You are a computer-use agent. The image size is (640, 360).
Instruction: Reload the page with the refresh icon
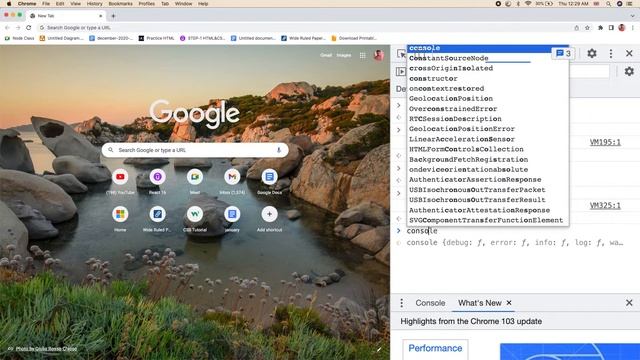coord(29,28)
